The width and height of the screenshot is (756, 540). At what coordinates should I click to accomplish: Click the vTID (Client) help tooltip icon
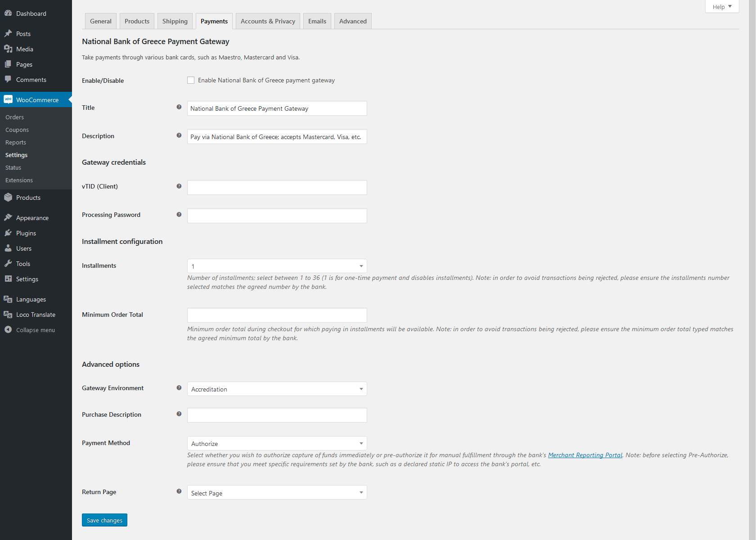[179, 186]
